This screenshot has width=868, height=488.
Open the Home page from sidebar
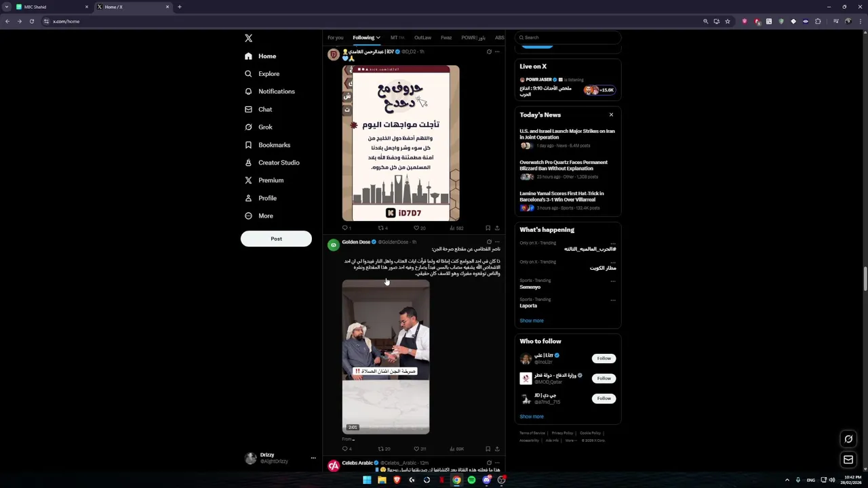pyautogui.click(x=260, y=56)
